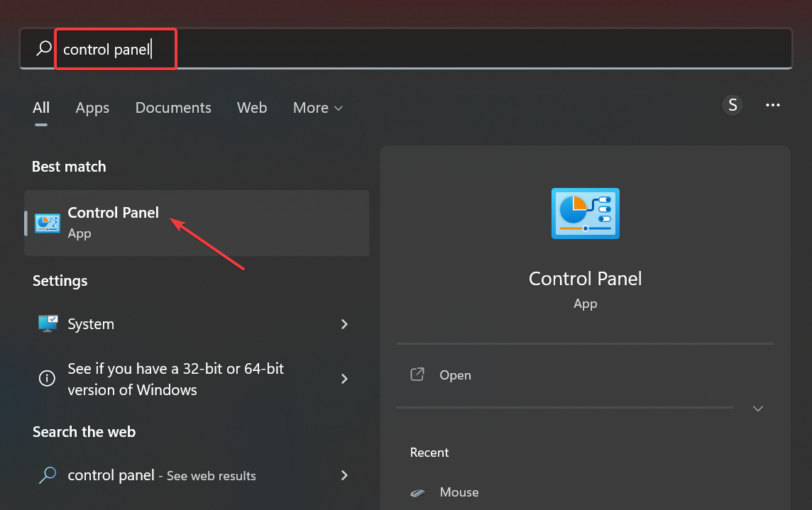
Task: Open the Web tab
Action: [252, 108]
